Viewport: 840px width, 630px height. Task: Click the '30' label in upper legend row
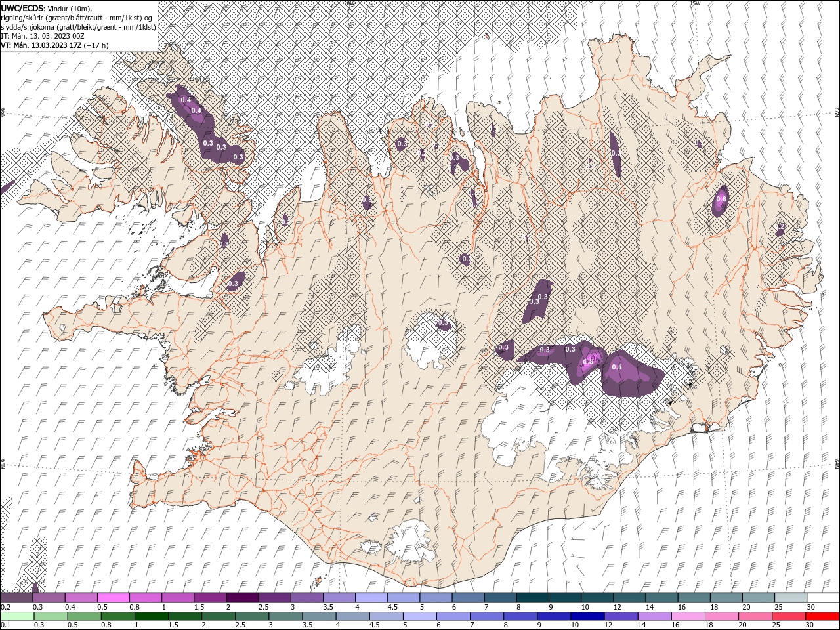(811, 607)
